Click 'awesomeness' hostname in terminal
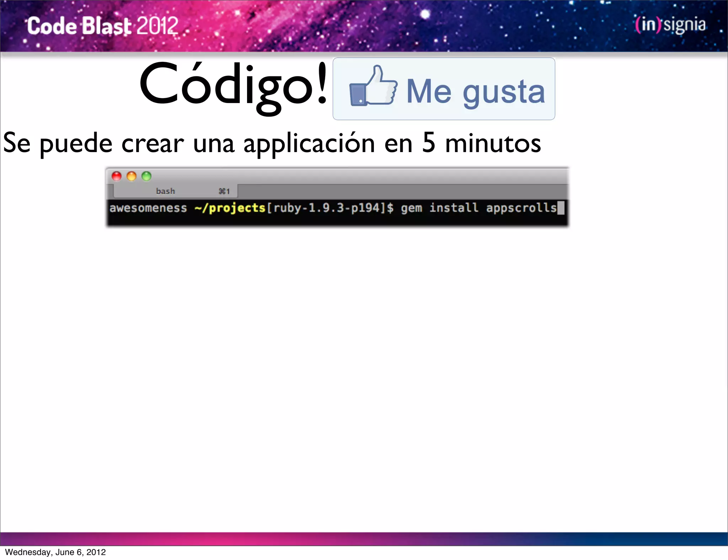 (148, 208)
